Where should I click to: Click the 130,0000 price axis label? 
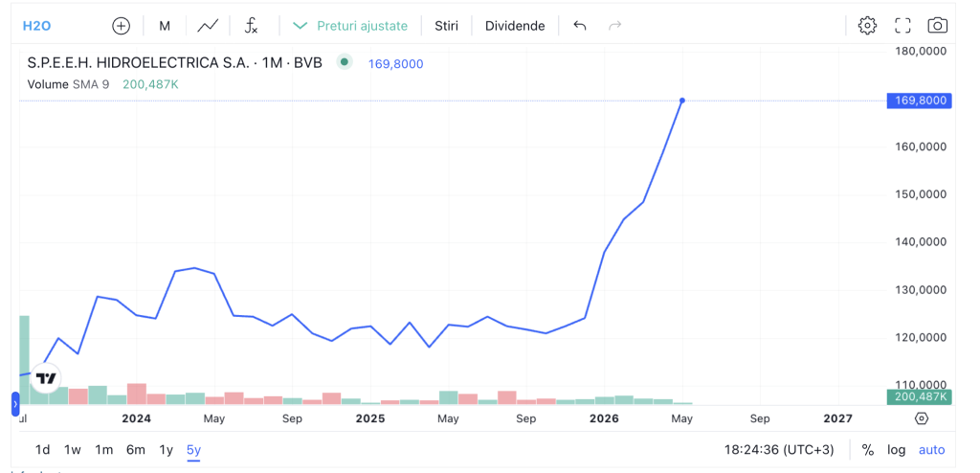[x=920, y=290]
